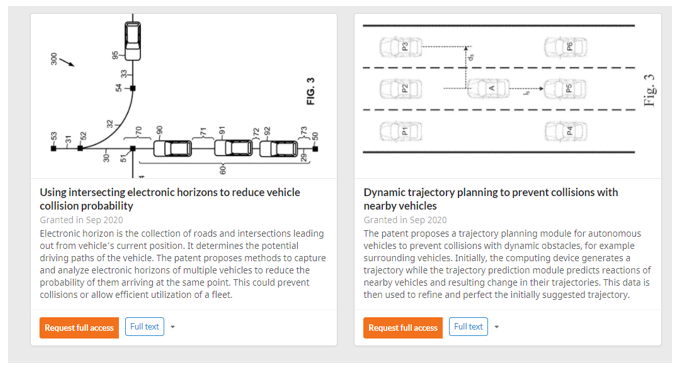Request full access for electronic horizons patent
679x372 pixels.
[79, 327]
